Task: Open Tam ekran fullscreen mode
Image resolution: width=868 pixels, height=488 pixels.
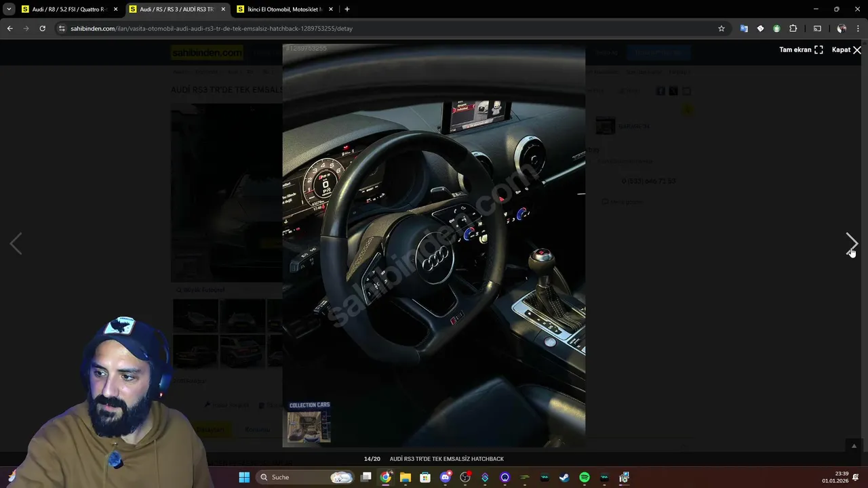Action: [801, 49]
